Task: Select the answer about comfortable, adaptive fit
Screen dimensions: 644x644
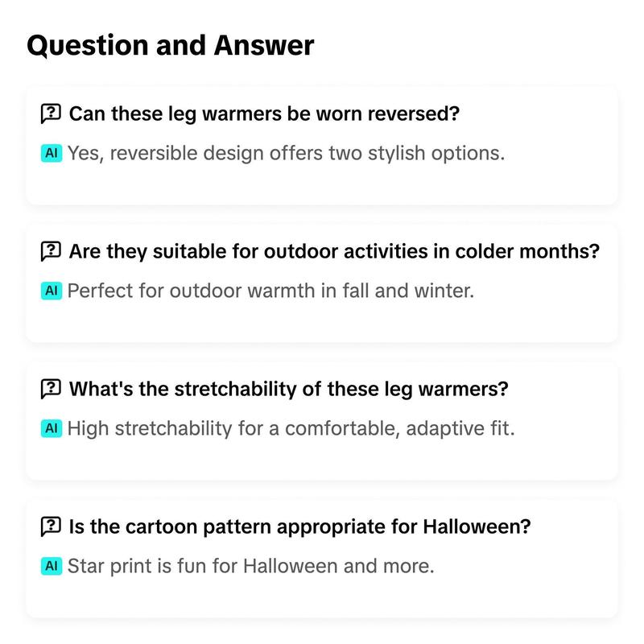Action: 291,428
